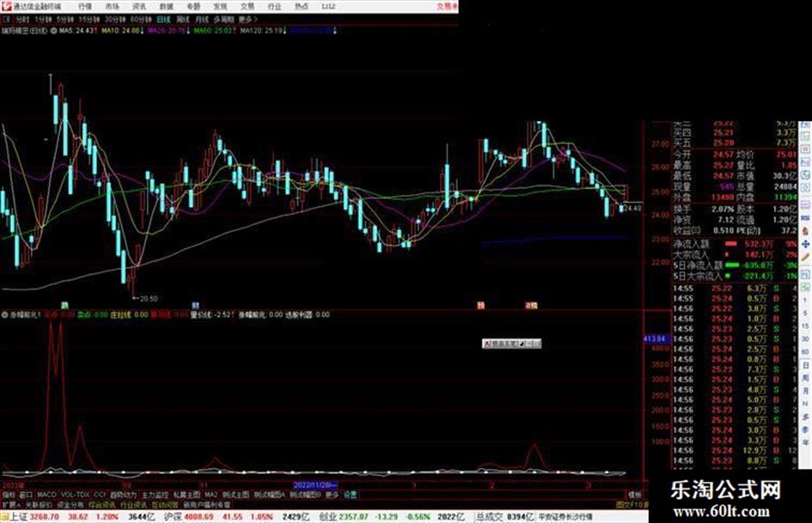Click the 周 period button in the right sidebar
812x523 pixels.
coord(805,378)
